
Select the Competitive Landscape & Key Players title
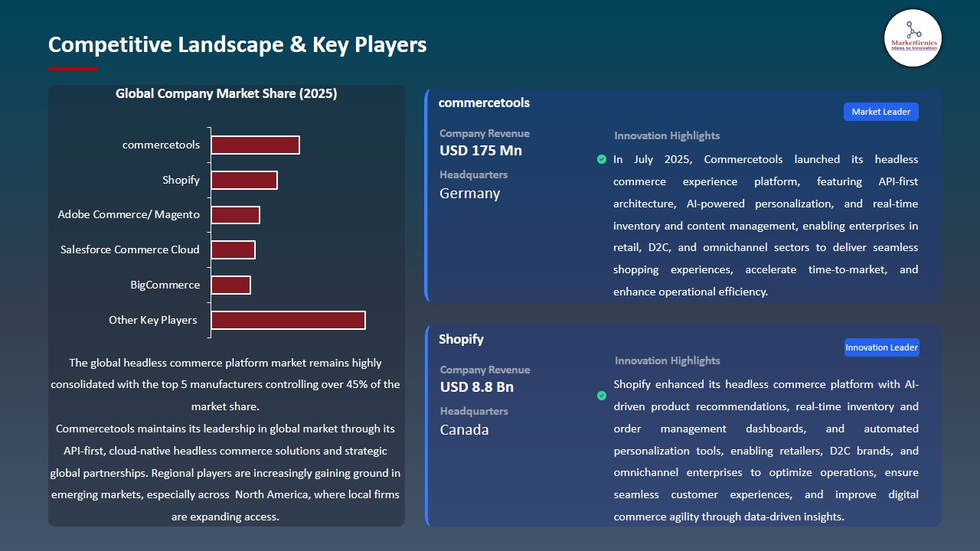pyautogui.click(x=237, y=44)
